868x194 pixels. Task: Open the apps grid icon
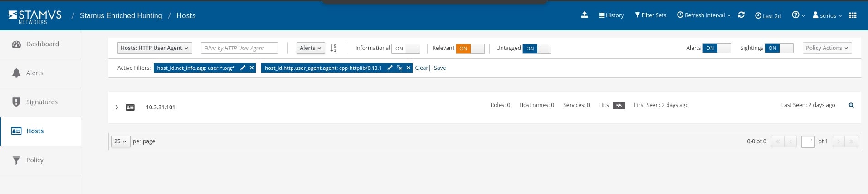853,15
